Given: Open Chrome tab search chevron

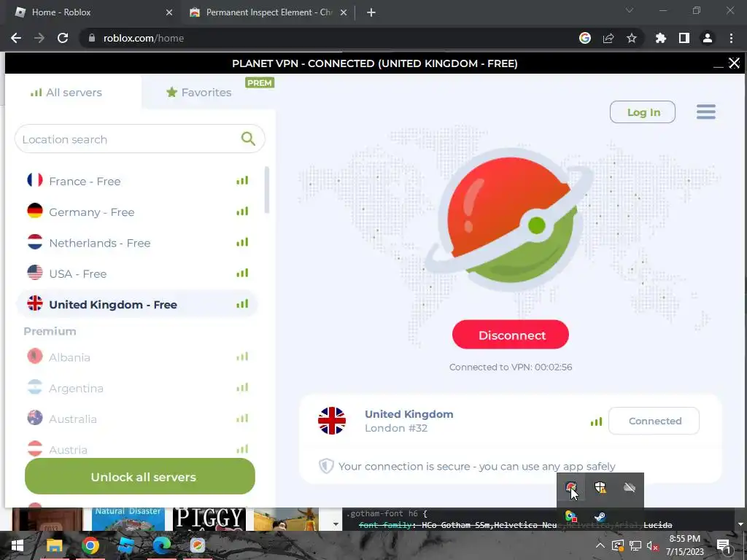Looking at the screenshot, I should (x=630, y=10).
